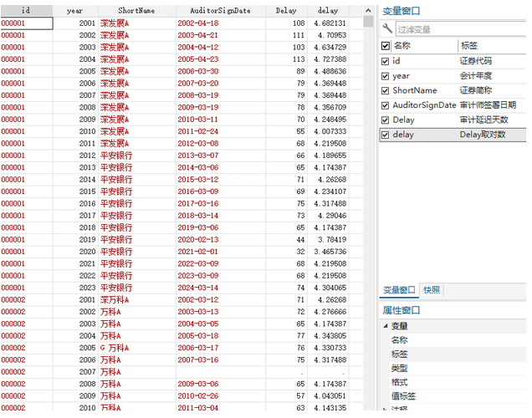Image resolution: width=532 pixels, height=418 pixels.
Task: Click the Delay cell with value 113
Action: pos(286,59)
